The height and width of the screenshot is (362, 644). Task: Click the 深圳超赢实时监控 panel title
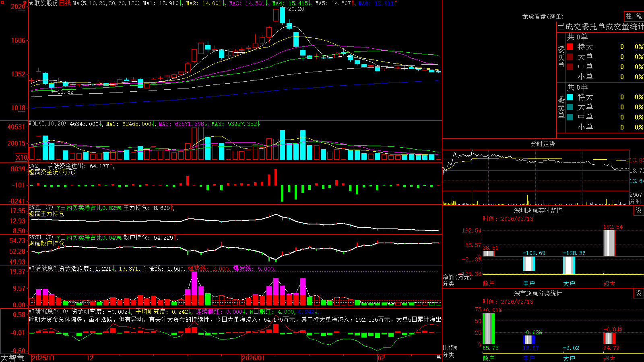[x=538, y=210]
